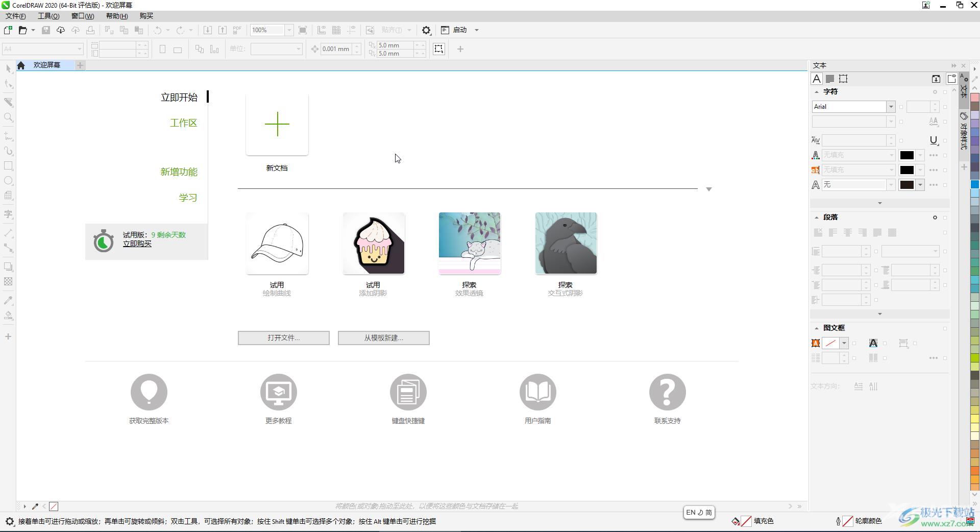Click the black text fill color swatch
The height and width of the screenshot is (532, 980).
pyautogui.click(x=906, y=155)
